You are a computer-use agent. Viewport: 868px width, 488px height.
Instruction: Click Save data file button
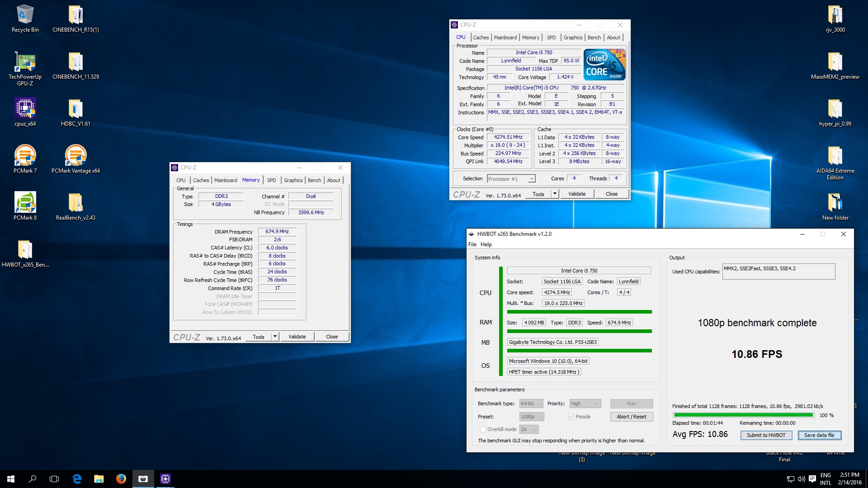pos(819,435)
